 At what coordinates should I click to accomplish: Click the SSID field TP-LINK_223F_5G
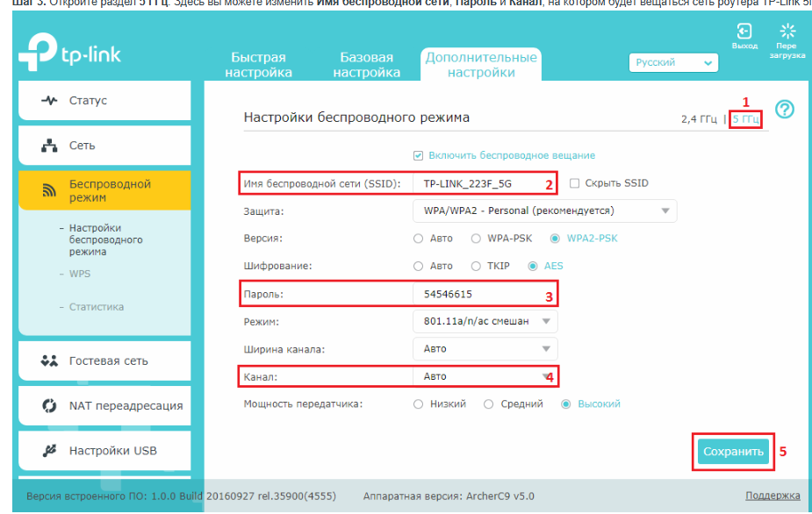(485, 183)
